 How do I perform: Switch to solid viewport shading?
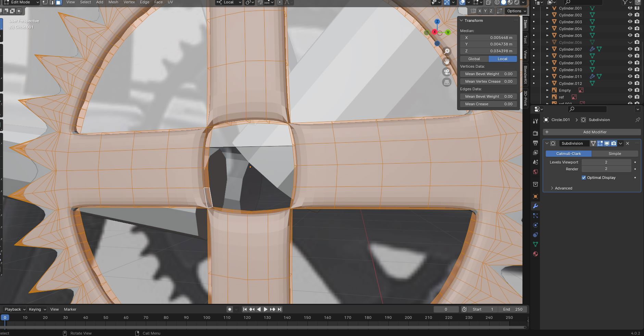504,2
